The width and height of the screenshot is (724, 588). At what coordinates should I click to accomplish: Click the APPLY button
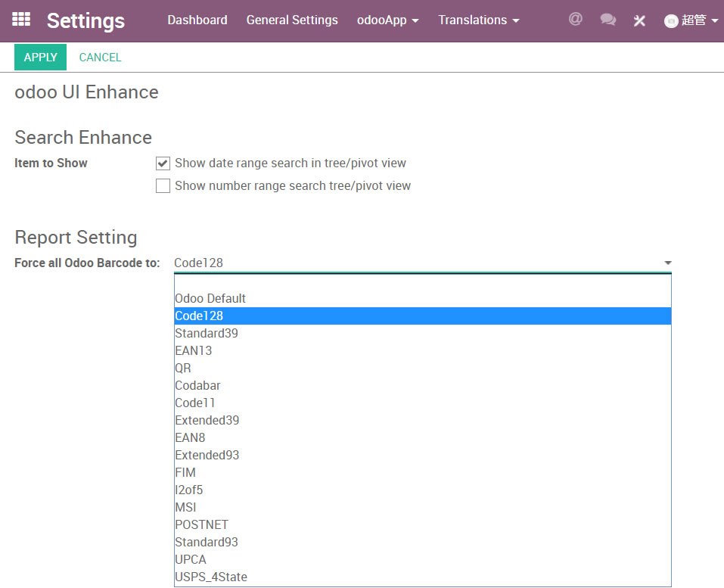coord(40,58)
